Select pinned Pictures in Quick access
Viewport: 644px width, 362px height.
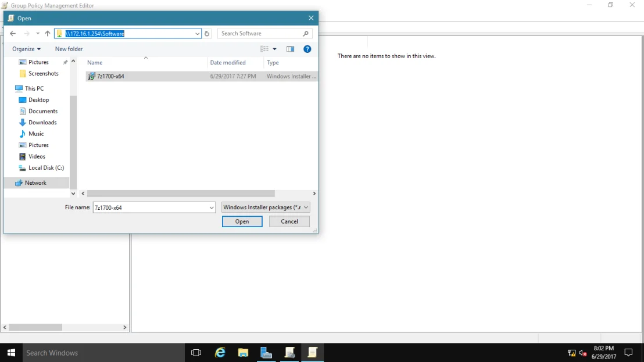point(38,62)
